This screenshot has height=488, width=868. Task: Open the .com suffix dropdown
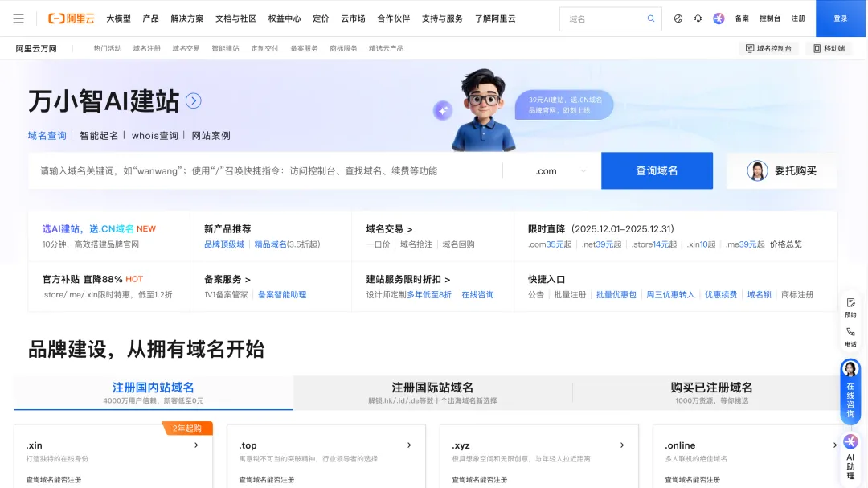tap(559, 170)
